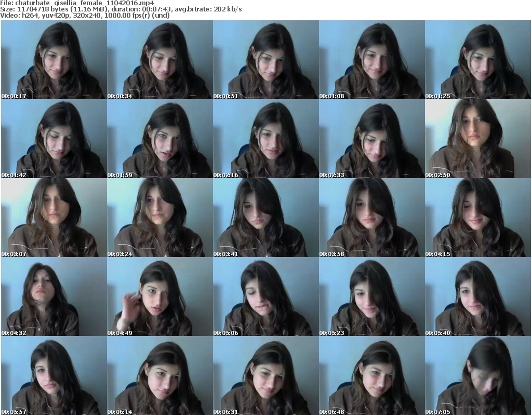Choose the frame at 00:05:23
The image size is (532, 415).
click(x=372, y=297)
